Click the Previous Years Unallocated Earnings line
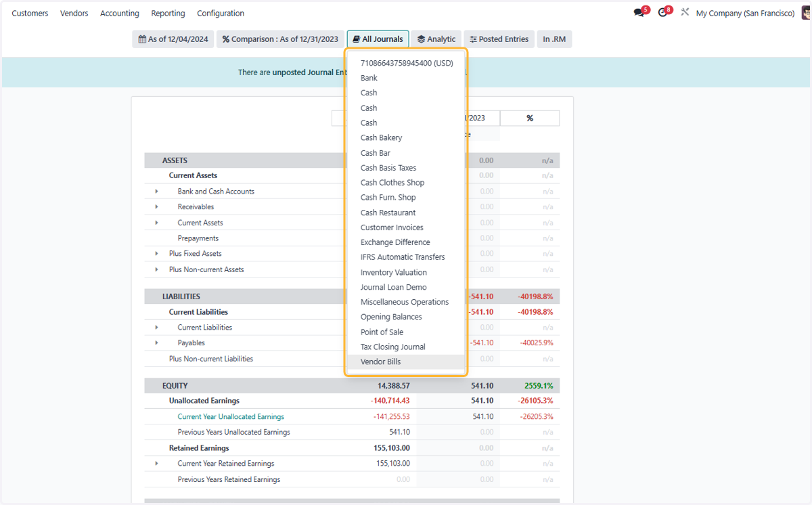The height and width of the screenshot is (505, 812). click(234, 432)
